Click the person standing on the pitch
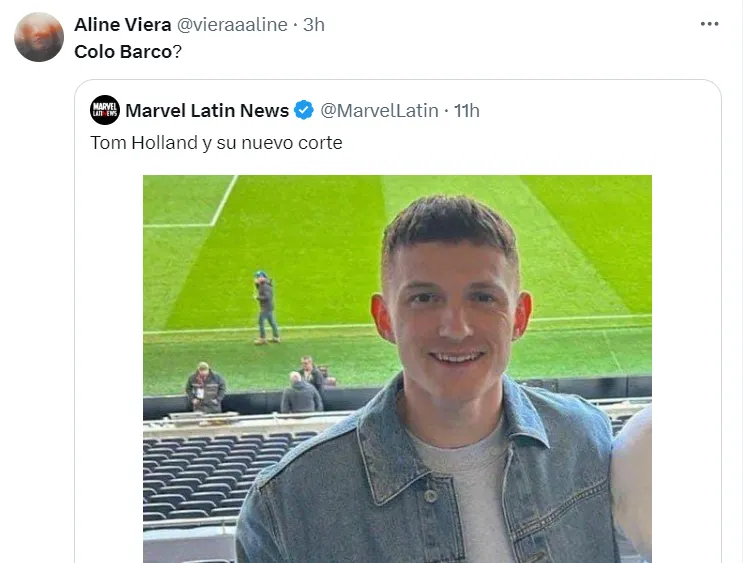The image size is (743, 563). tap(265, 307)
